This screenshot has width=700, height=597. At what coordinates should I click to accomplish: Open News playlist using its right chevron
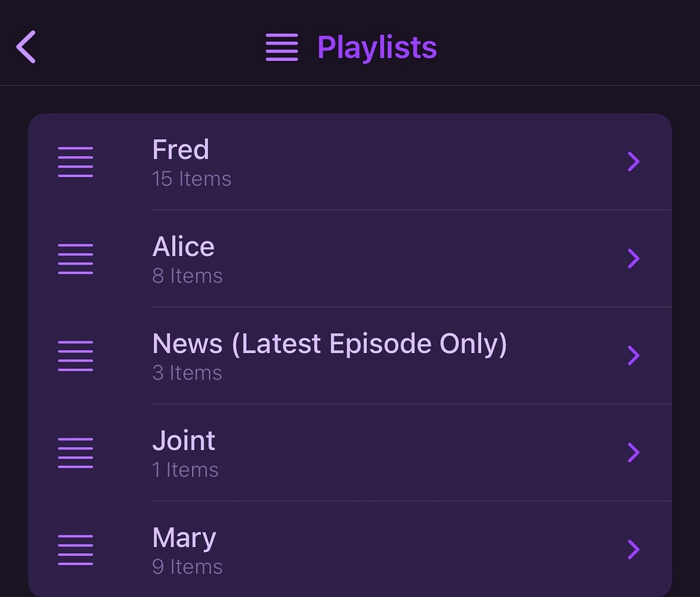tap(634, 356)
